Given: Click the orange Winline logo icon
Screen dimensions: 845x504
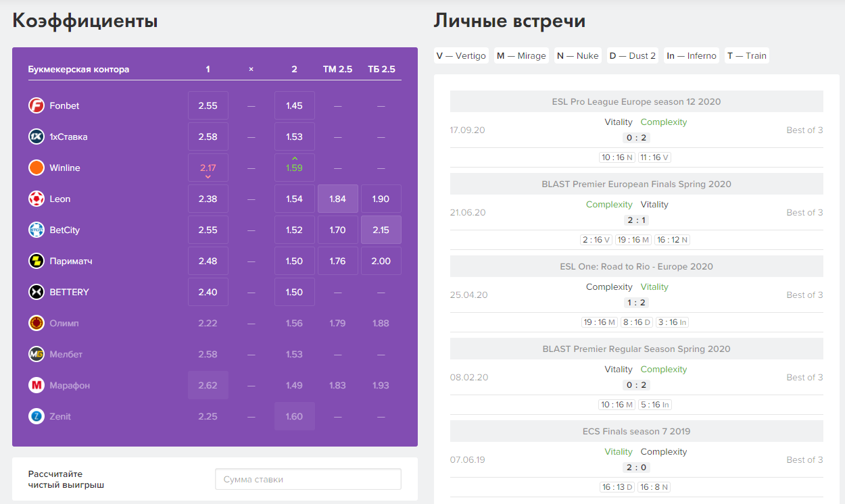Looking at the screenshot, I should coord(37,168).
